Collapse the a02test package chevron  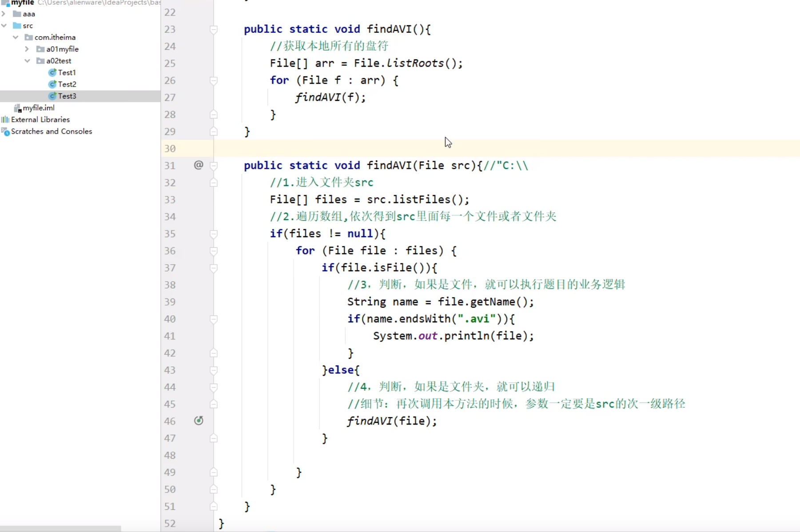(27, 61)
